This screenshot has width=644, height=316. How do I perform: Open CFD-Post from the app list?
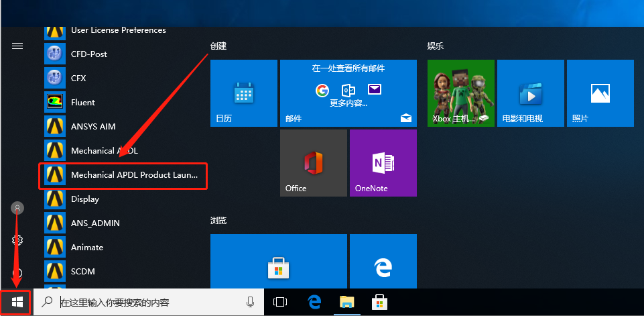(x=123, y=54)
